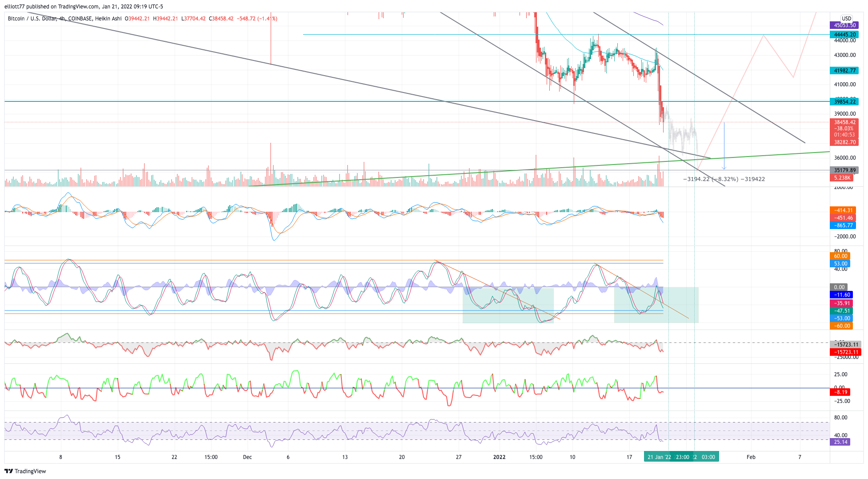The image size is (868, 479).
Task: Click the highlighted 21 Jan '22 date label
Action: tap(658, 457)
